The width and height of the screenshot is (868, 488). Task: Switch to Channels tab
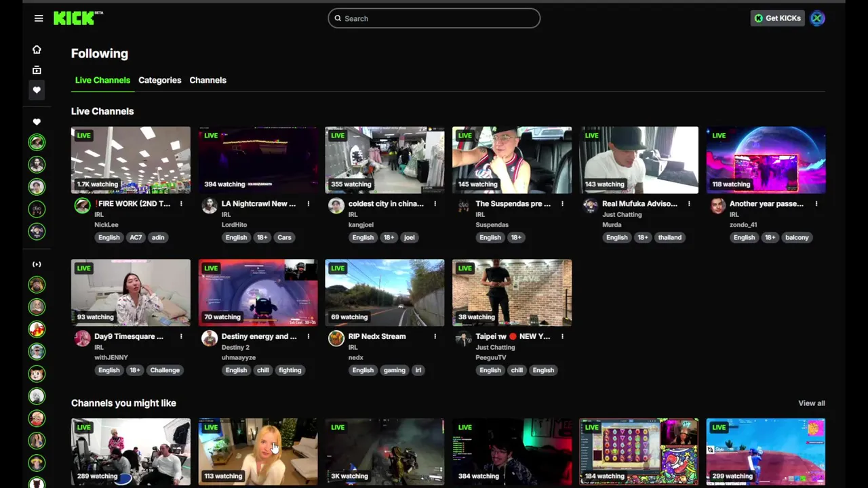point(208,80)
